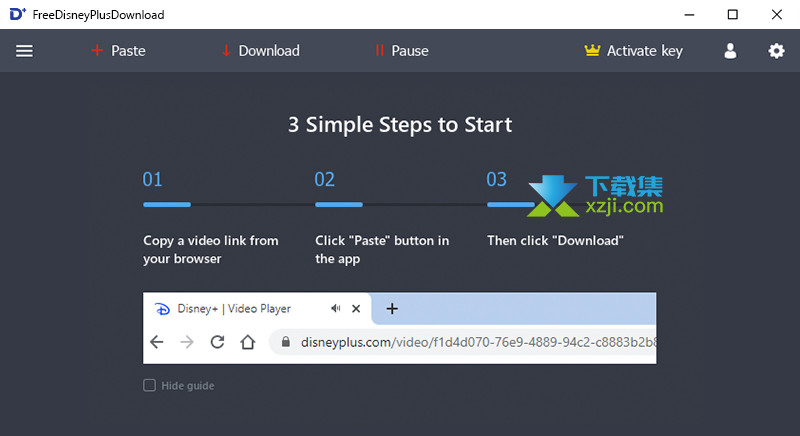Click Disney+ Video Player tab in guide image
Viewport: 800px width, 436px height.
258,309
